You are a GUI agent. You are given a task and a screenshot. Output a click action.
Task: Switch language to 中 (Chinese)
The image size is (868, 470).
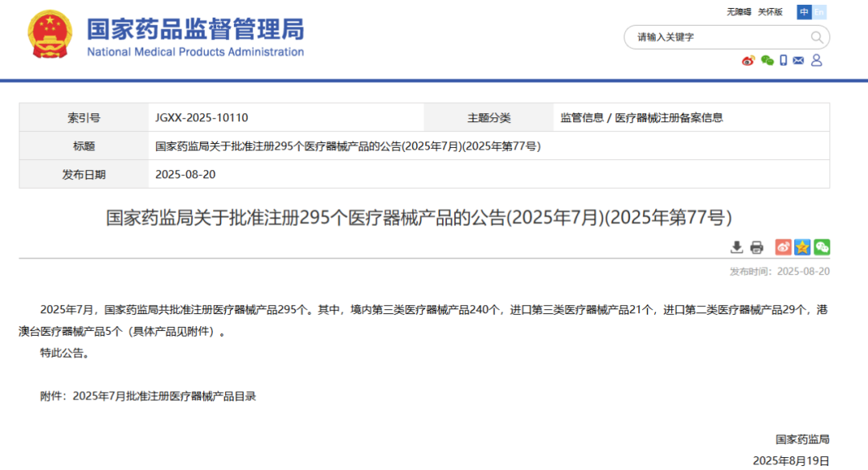[805, 11]
